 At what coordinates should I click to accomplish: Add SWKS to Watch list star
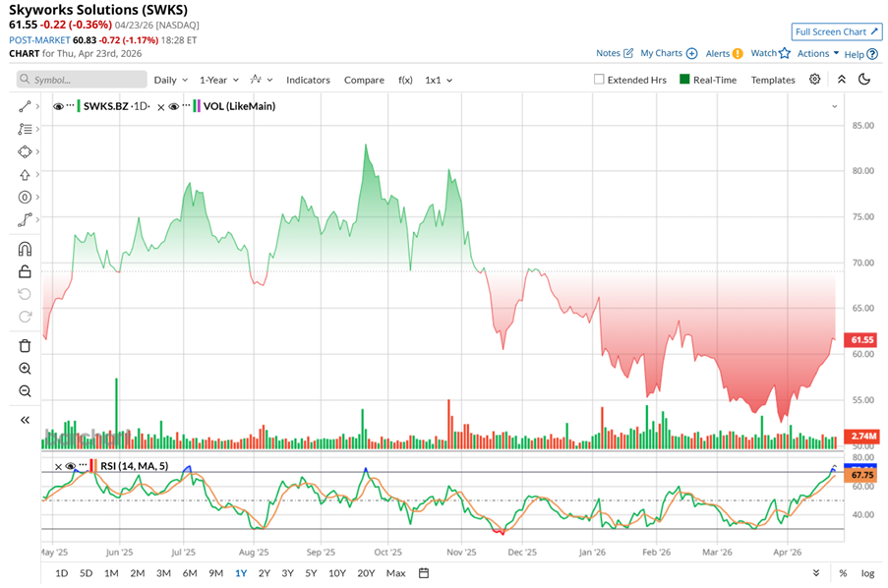[770, 53]
